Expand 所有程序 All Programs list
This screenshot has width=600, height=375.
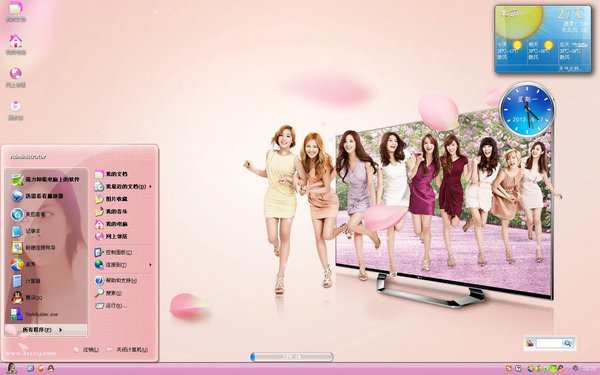(x=46, y=329)
